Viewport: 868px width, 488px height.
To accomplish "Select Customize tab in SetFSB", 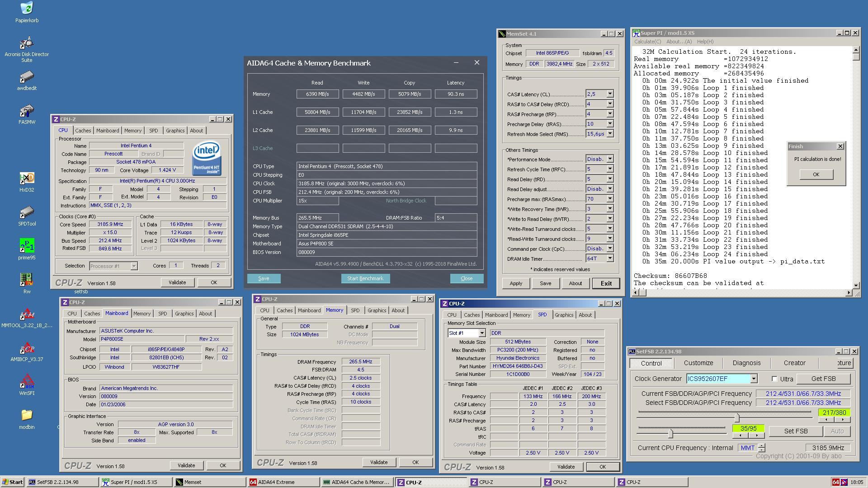I will tap(698, 363).
